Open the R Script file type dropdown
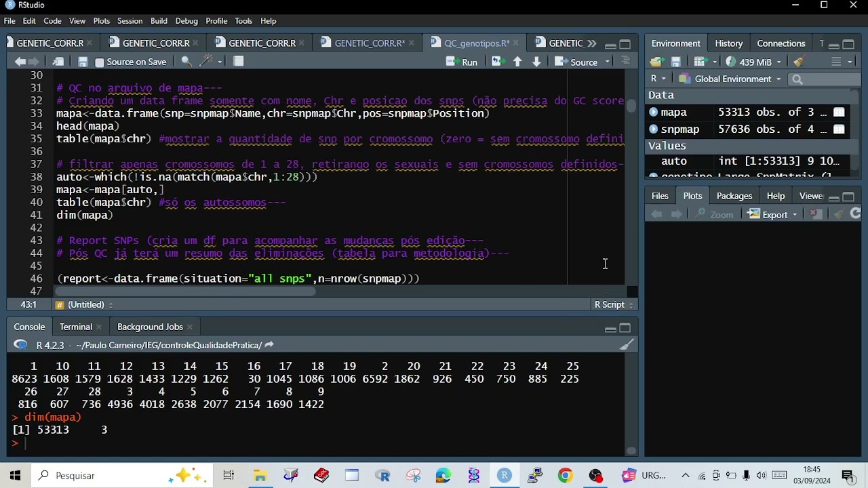 coord(614,305)
